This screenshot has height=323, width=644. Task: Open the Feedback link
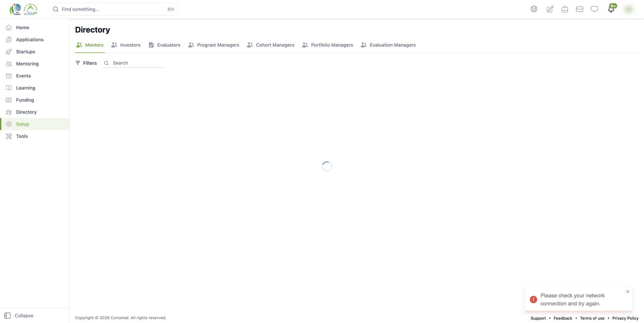563,318
